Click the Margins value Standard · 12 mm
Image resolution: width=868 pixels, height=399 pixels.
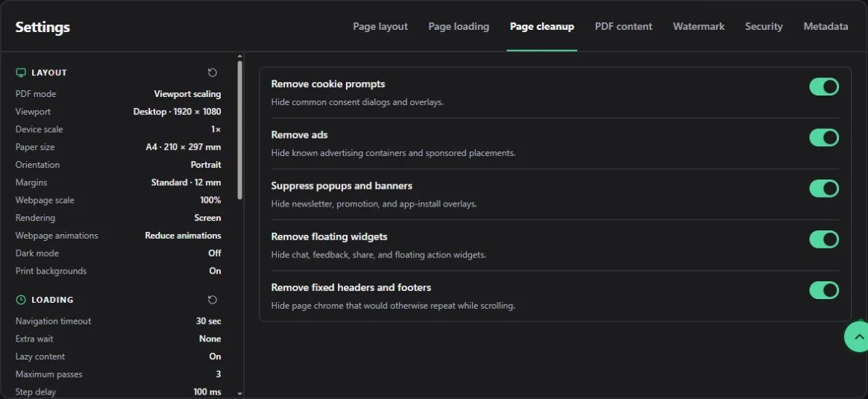coord(186,183)
